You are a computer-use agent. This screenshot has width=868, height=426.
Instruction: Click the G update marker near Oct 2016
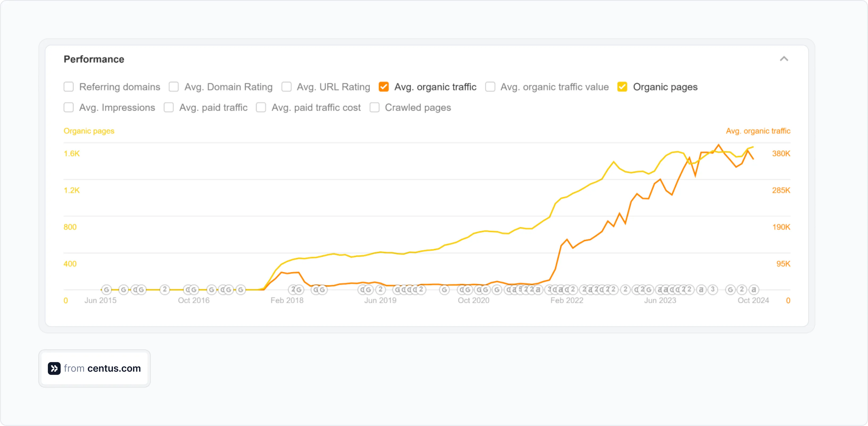pos(211,289)
